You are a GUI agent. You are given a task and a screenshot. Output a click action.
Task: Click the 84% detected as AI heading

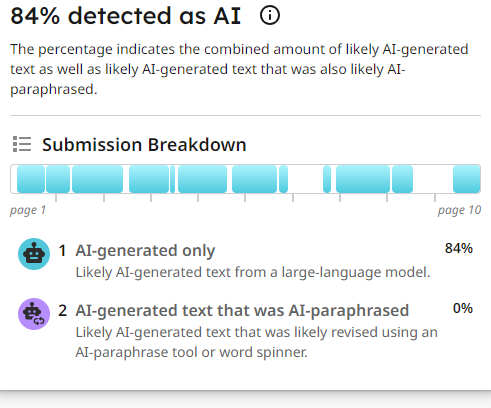[126, 16]
